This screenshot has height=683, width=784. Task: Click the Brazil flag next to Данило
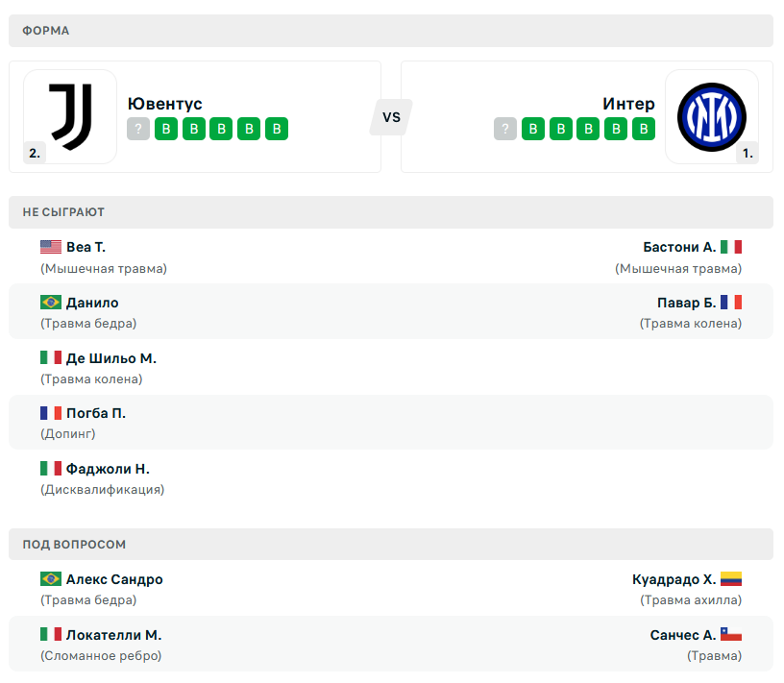coord(51,303)
